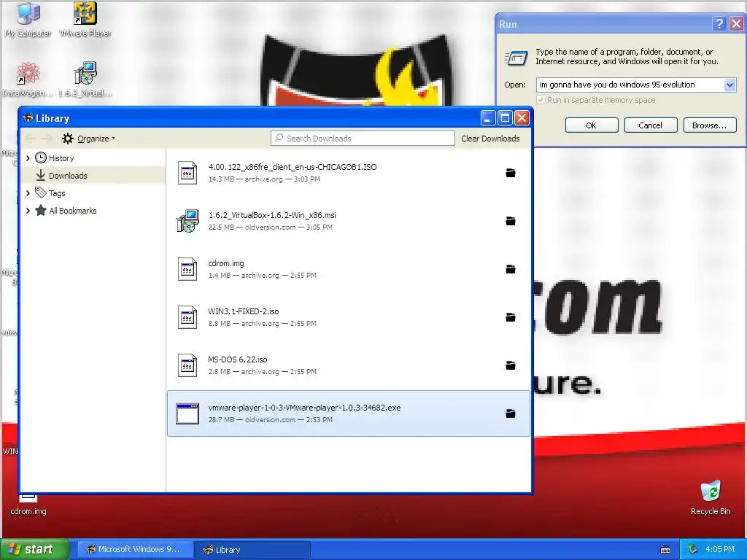Select the DataWagon desktop shortcut
The image size is (747, 560).
coord(28,79)
